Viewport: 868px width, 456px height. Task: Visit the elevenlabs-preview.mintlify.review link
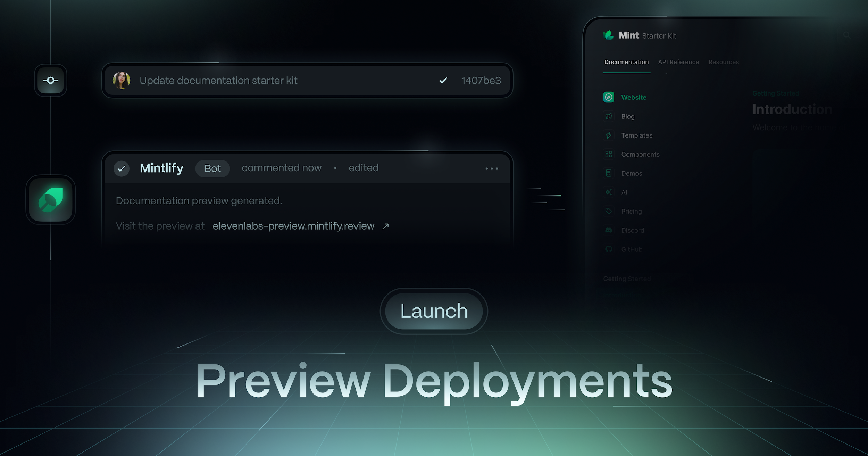tap(293, 226)
